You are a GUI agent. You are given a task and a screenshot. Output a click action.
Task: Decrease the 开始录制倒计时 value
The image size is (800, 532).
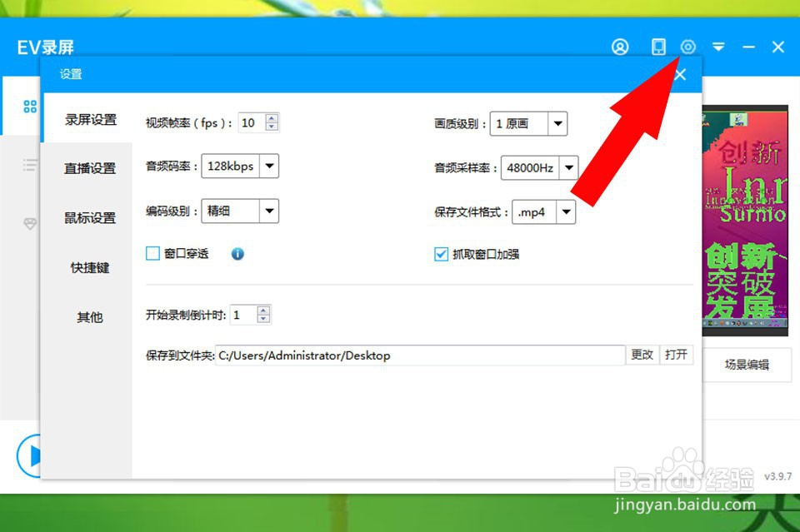(263, 319)
